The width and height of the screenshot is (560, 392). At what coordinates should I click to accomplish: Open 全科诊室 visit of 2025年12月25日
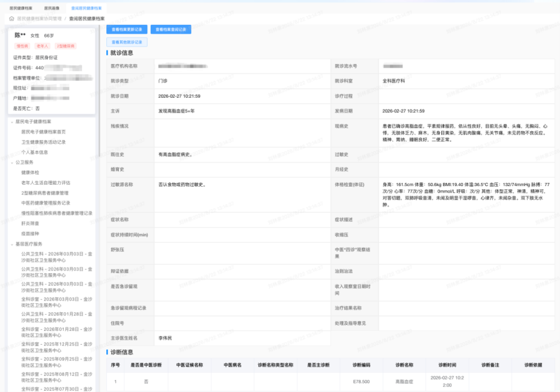pos(57,347)
